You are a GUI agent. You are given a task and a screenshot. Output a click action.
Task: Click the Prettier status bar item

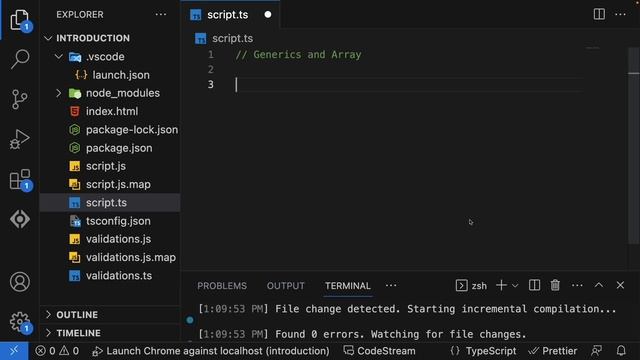click(553, 351)
